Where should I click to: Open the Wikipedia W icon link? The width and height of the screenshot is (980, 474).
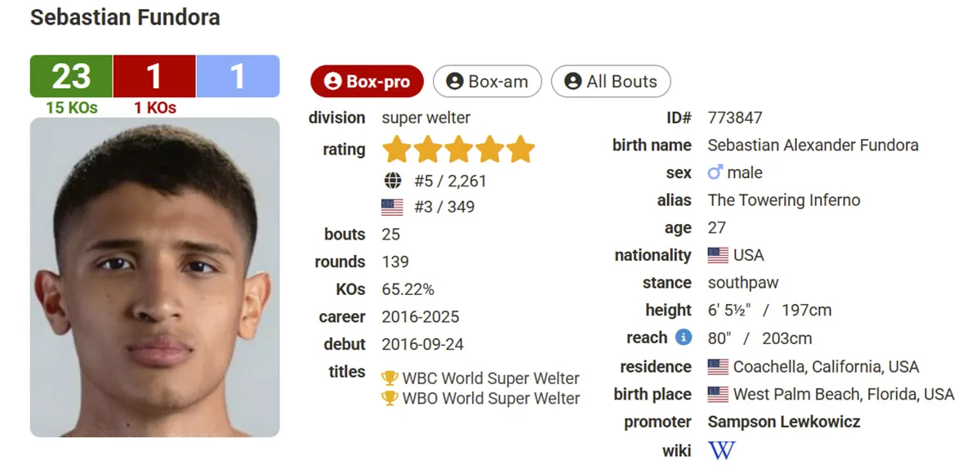click(x=721, y=450)
